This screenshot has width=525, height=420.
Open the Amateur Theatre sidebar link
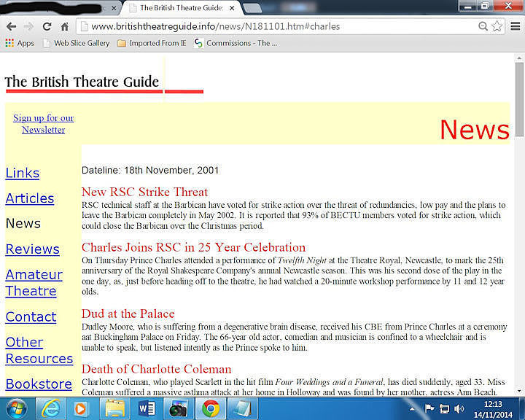[34, 283]
